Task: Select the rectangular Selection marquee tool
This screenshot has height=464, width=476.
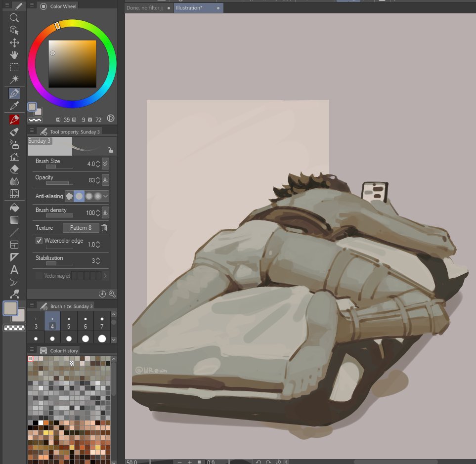Action: (14, 67)
